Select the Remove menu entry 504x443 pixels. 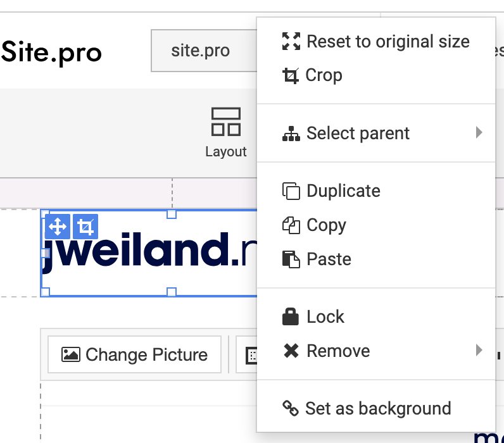pyautogui.click(x=376, y=351)
